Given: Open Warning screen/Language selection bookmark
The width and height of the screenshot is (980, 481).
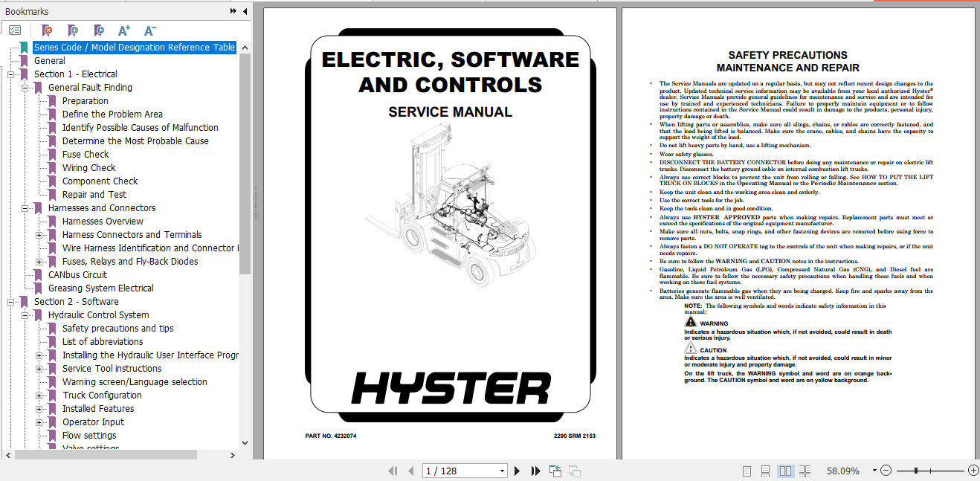Looking at the screenshot, I should (x=135, y=382).
